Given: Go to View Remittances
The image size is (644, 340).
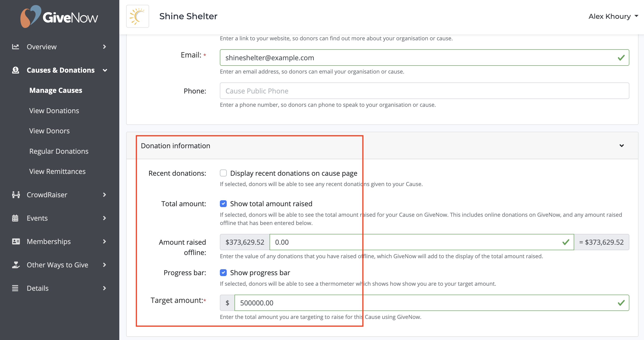Looking at the screenshot, I should [x=57, y=171].
